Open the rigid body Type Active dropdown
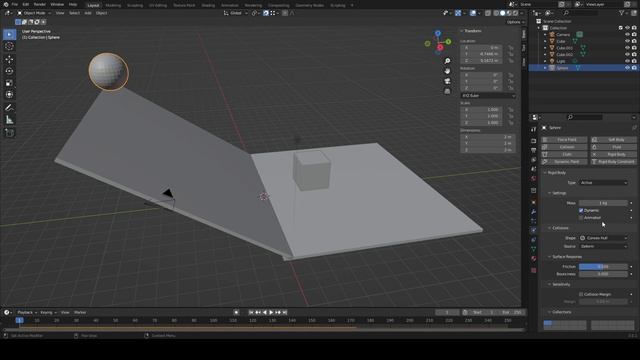 [603, 183]
